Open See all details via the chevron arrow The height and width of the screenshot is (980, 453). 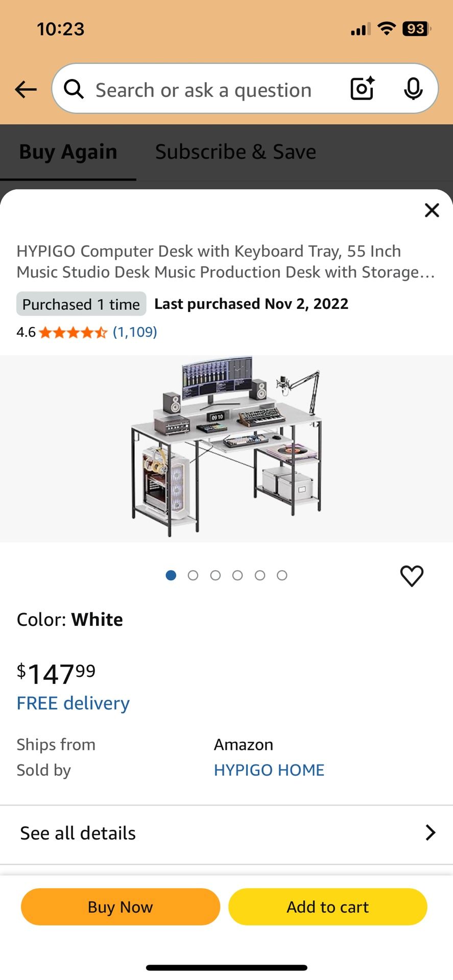(x=431, y=832)
